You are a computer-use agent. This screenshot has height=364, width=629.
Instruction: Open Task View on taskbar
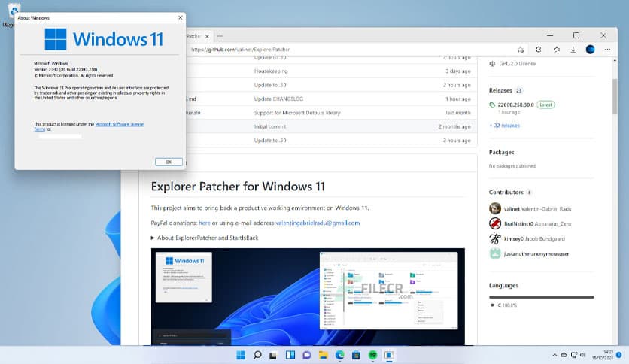point(273,355)
